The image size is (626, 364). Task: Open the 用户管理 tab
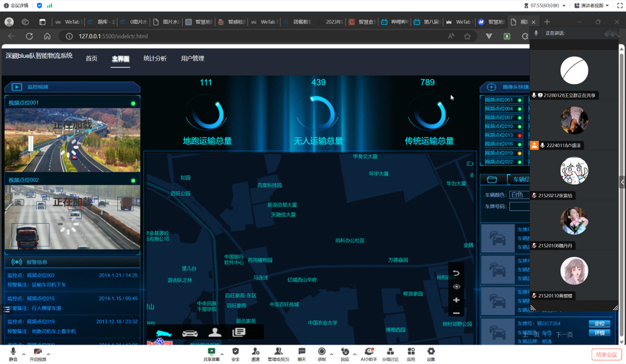pyautogui.click(x=192, y=59)
